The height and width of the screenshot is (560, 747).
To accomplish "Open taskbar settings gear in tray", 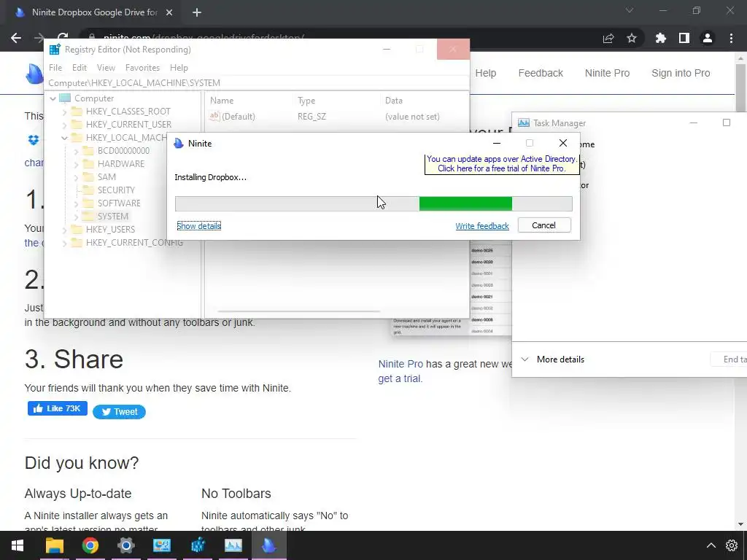I will coord(732,545).
